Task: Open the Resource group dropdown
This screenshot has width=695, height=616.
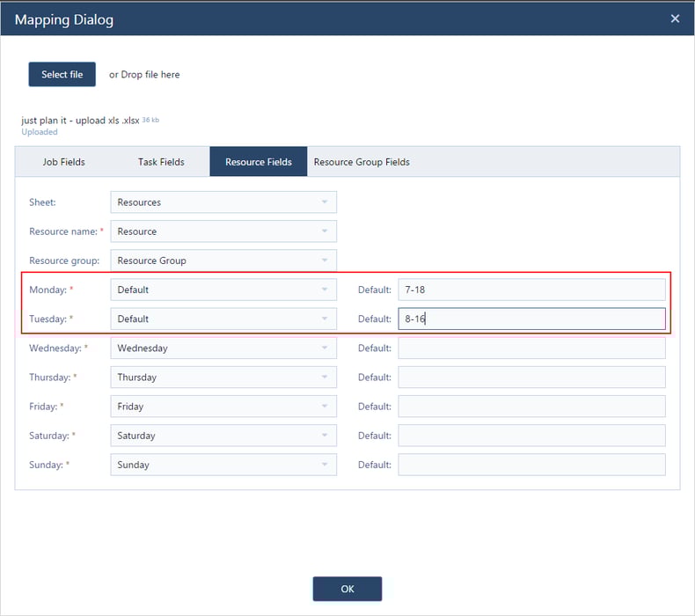Action: [223, 260]
